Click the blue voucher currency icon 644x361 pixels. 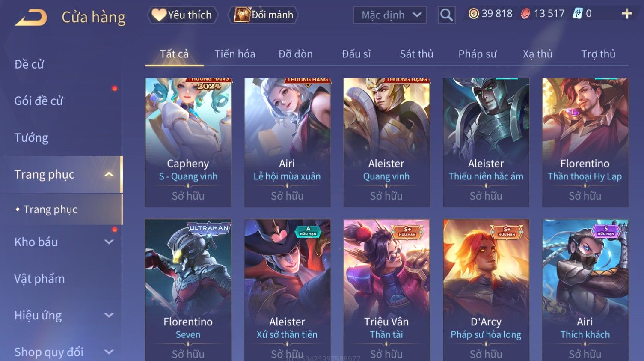coord(578,14)
